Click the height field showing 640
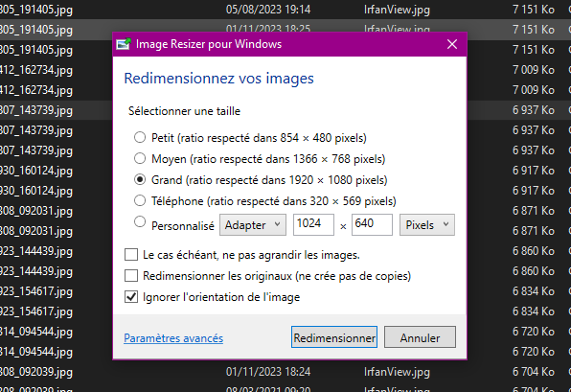This screenshot has height=392, width=571. pos(372,224)
